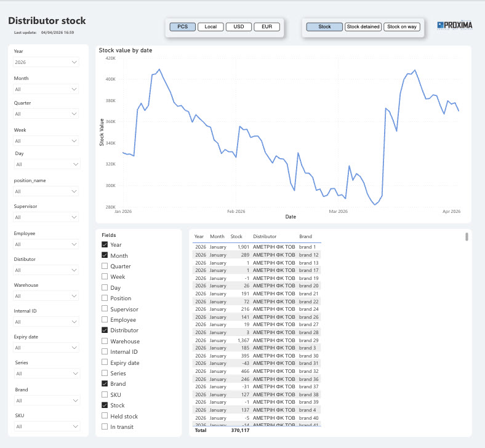Open the Brand filter dropdown
The height and width of the screenshot is (448, 485).
(47, 401)
